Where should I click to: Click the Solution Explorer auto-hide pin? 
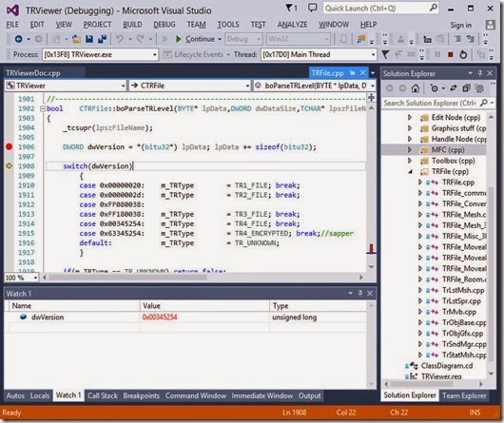(480, 73)
